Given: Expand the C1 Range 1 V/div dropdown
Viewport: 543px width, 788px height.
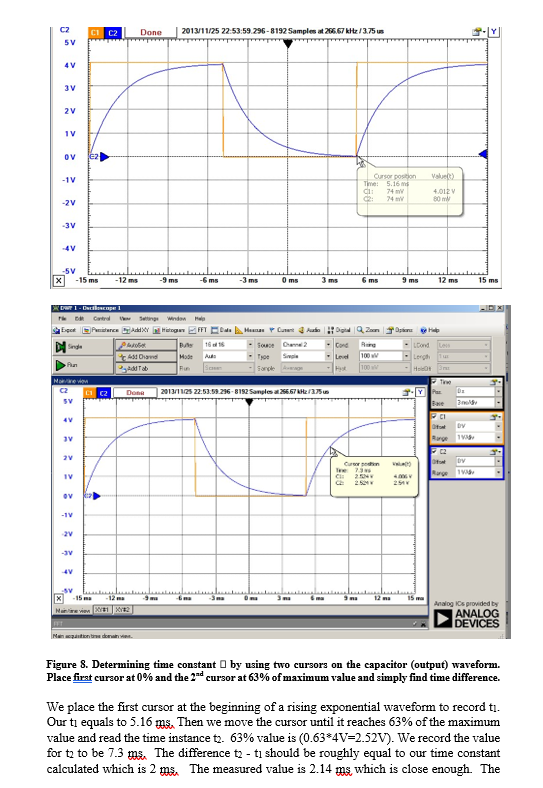Looking at the screenshot, I should coord(498,438).
